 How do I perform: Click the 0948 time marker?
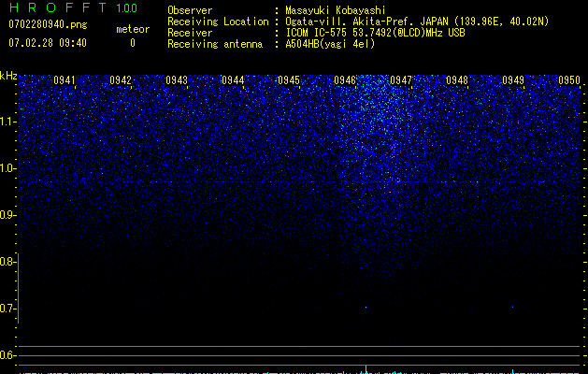pos(457,80)
